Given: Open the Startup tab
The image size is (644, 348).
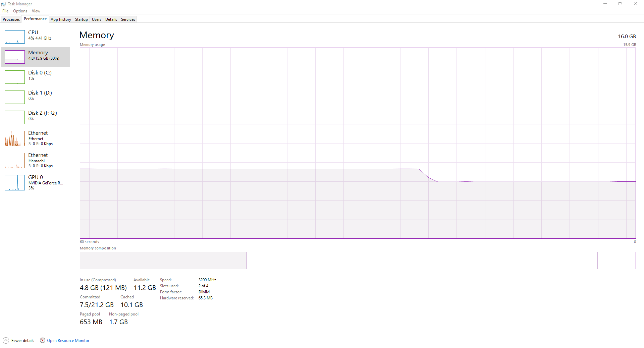Looking at the screenshot, I should click(81, 19).
